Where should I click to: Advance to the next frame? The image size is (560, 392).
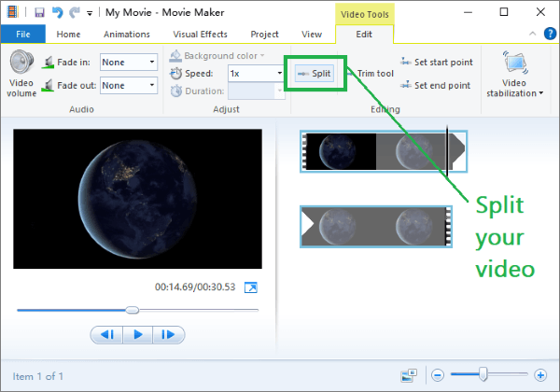tap(168, 334)
